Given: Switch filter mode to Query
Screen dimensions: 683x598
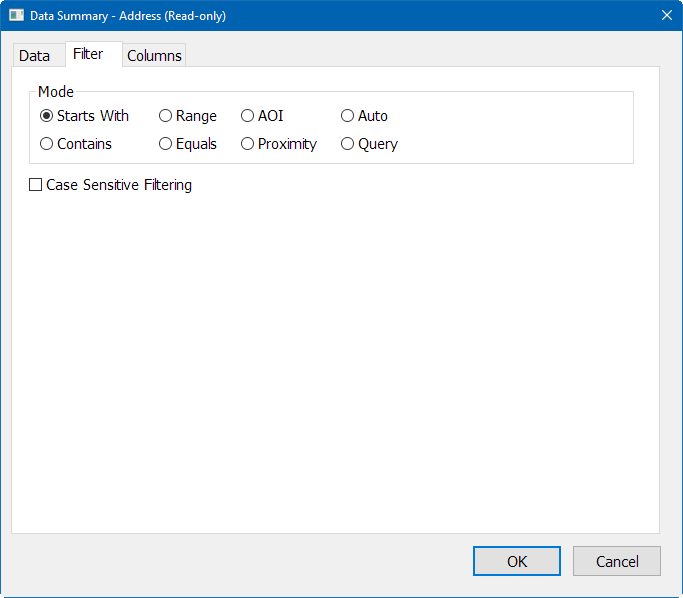Looking at the screenshot, I should tap(348, 144).
